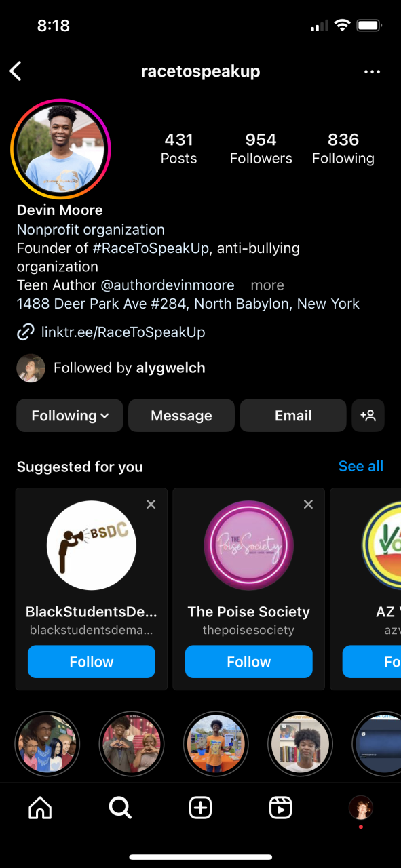View the 836 Following list
The width and height of the screenshot is (401, 868).
tap(343, 149)
